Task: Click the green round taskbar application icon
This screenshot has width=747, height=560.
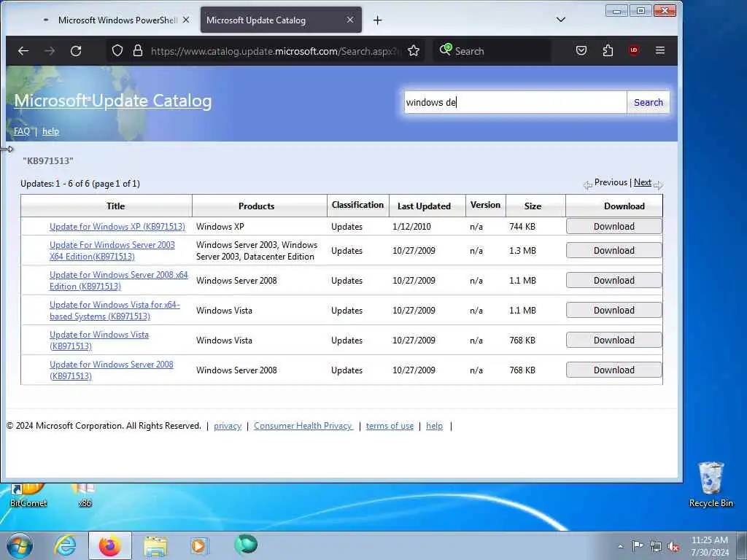Action: point(246,545)
